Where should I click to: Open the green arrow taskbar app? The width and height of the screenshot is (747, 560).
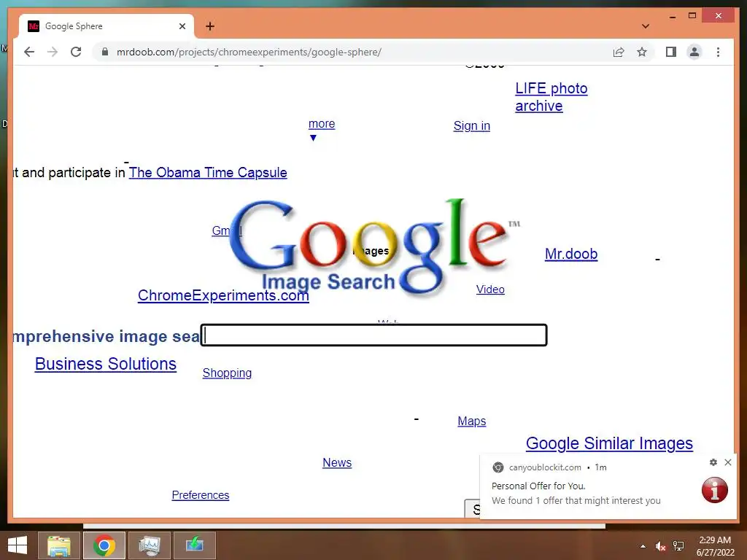click(x=195, y=545)
